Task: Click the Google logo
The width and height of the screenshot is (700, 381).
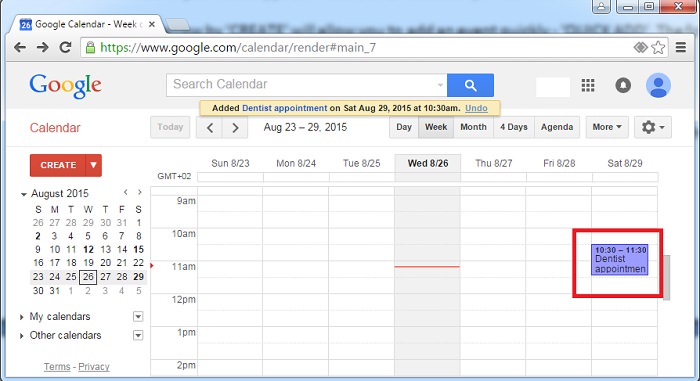Action: coord(66,85)
